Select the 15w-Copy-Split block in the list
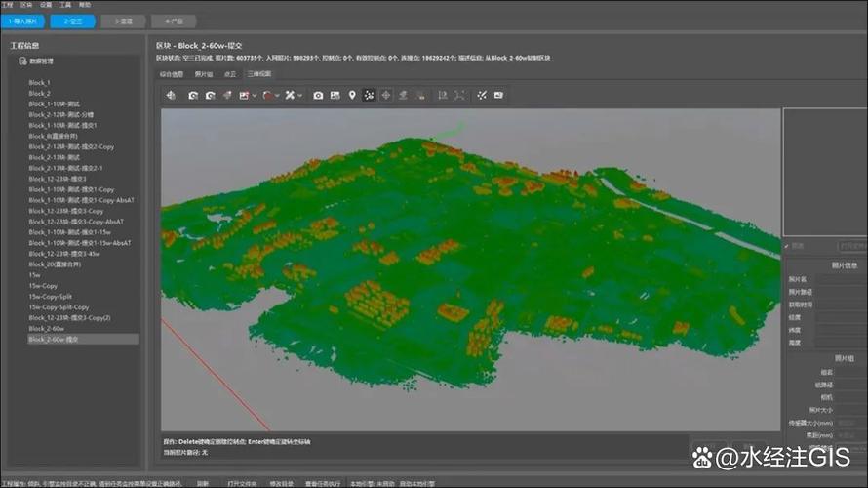 (51, 297)
